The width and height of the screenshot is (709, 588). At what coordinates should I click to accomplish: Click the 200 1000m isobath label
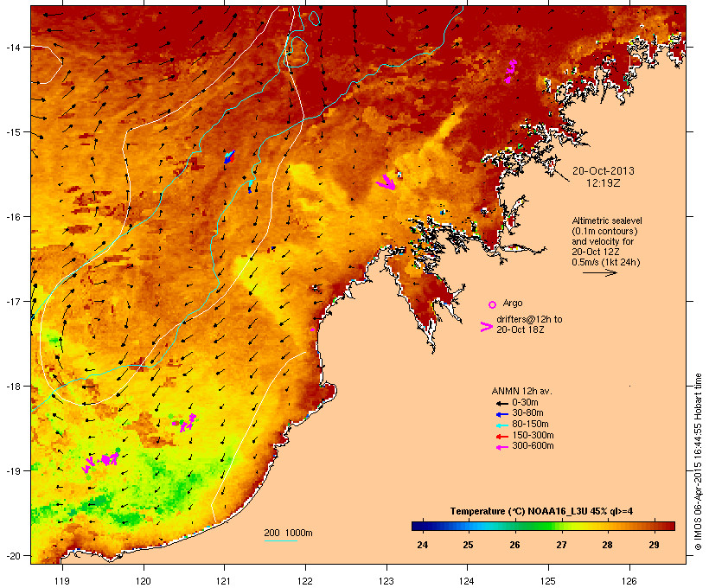288,533
